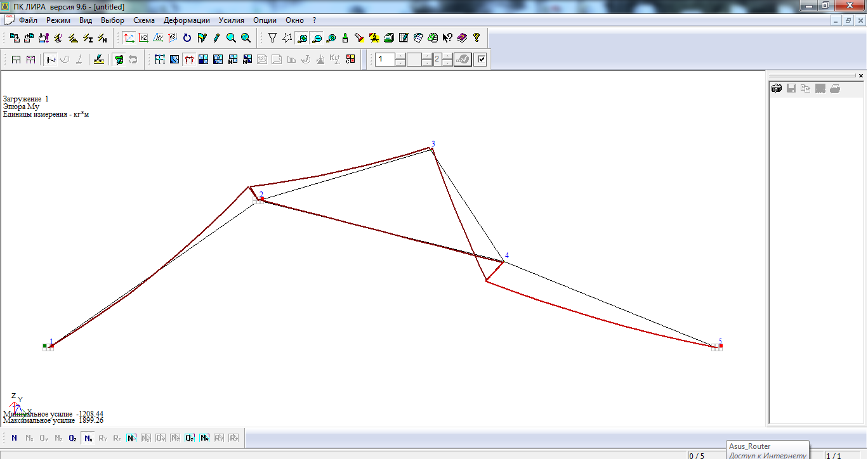Click the yellow question mark help icon
This screenshot has width=868, height=459.
(x=477, y=38)
